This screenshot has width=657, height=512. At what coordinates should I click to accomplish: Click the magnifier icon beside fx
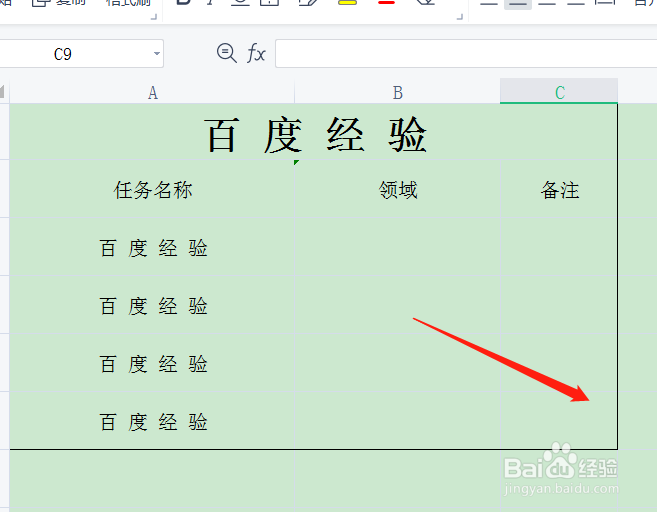(x=227, y=53)
